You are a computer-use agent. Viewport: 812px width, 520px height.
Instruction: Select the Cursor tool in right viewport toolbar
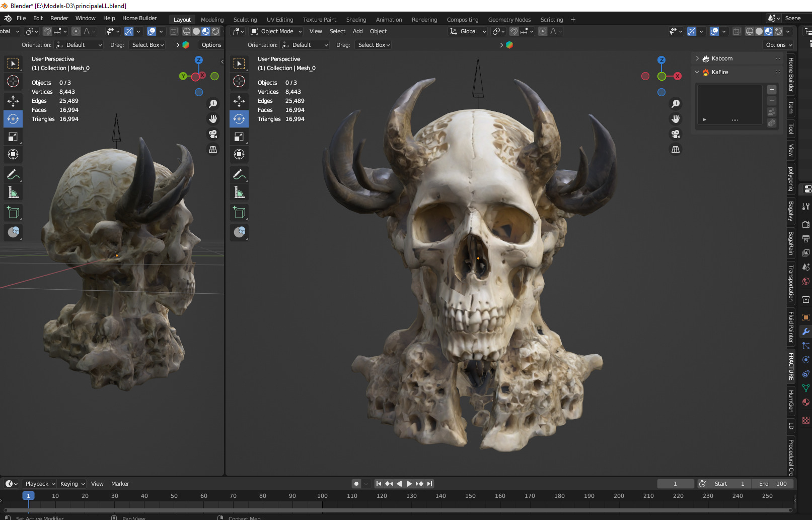[239, 81]
